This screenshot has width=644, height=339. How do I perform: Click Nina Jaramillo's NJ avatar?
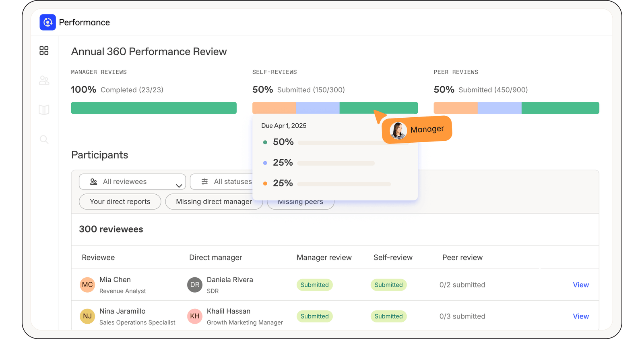click(87, 316)
